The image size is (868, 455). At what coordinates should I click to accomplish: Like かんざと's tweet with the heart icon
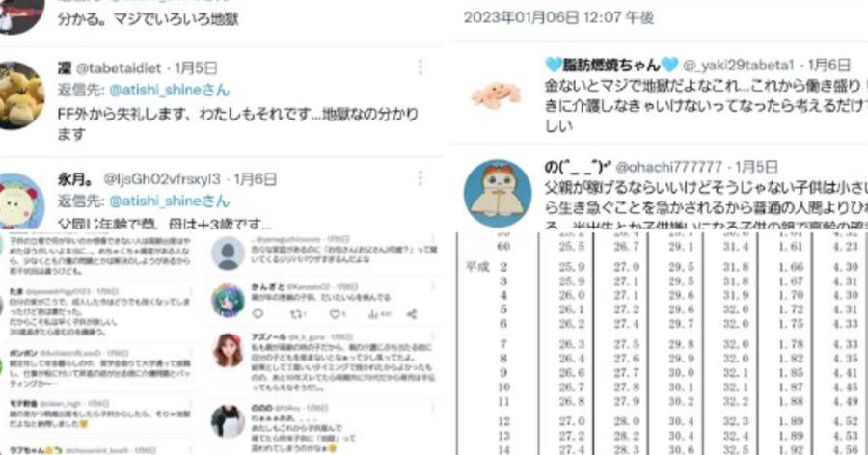pos(337,314)
